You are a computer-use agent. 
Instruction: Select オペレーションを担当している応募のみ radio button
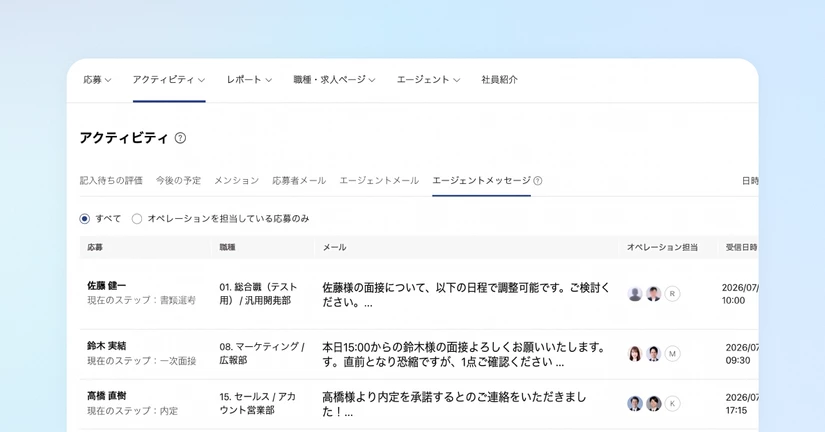point(137,218)
